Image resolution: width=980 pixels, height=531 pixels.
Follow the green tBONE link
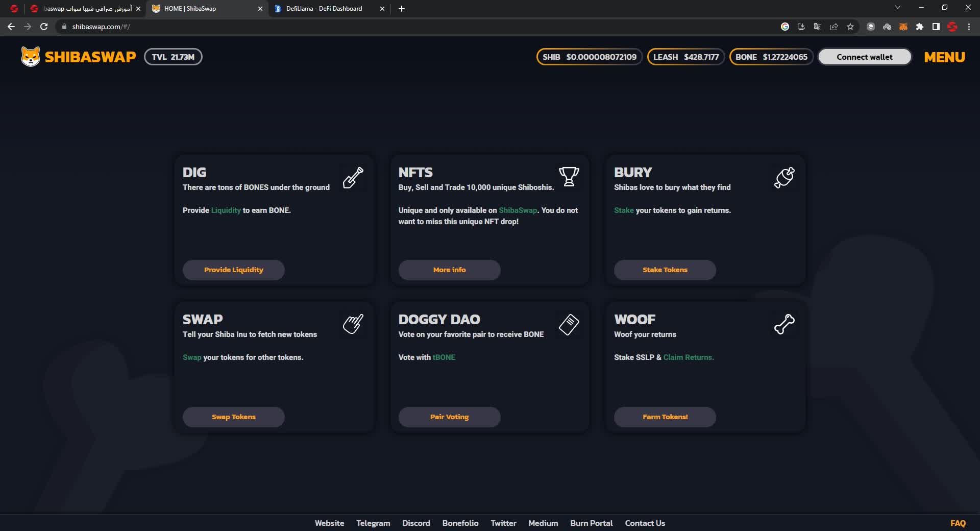444,357
